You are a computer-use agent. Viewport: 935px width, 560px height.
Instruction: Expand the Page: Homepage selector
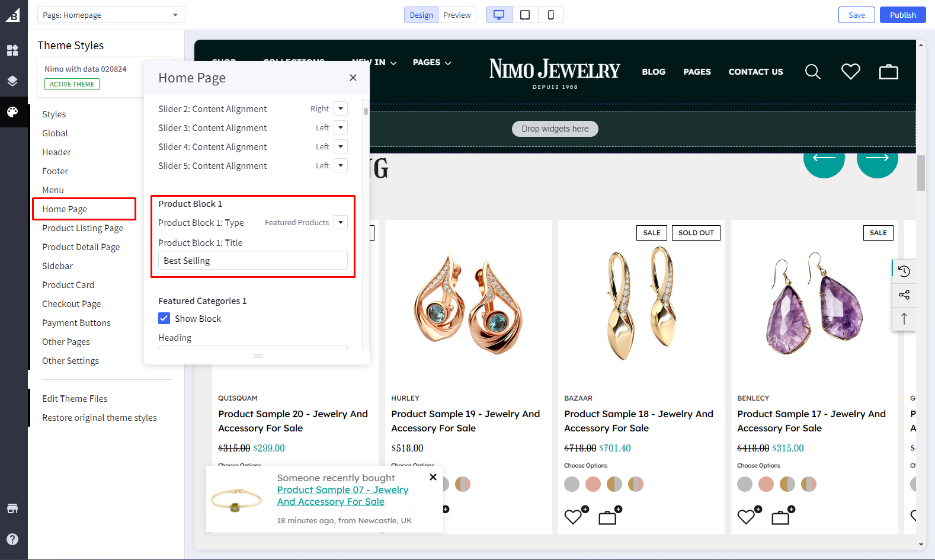tap(111, 15)
